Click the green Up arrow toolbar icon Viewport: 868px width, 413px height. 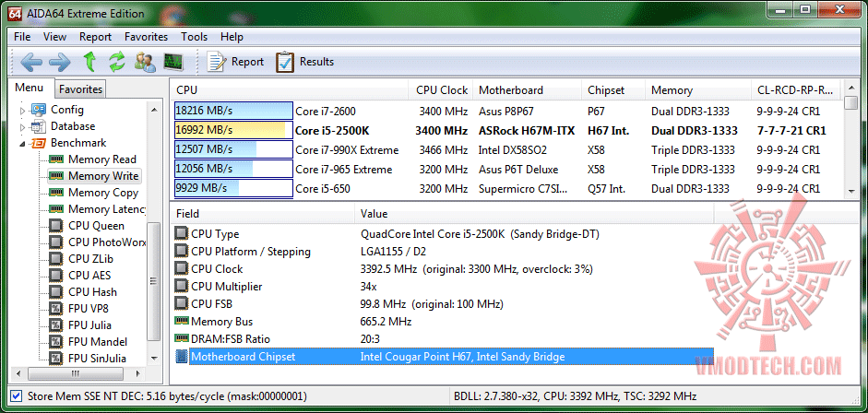(x=89, y=62)
